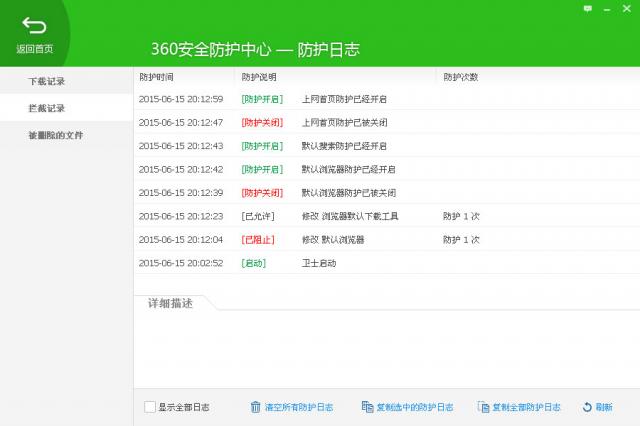Click the copy all logs icon

coord(484,407)
